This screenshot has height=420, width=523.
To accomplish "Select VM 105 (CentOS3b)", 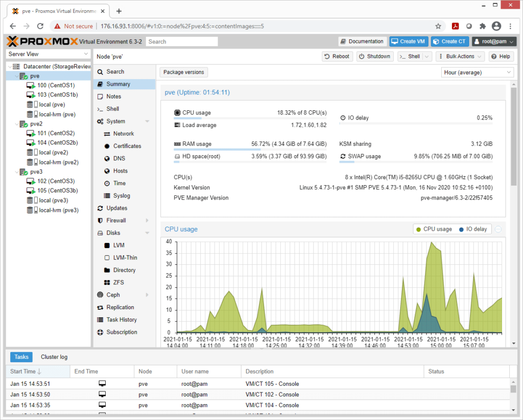I will point(57,191).
